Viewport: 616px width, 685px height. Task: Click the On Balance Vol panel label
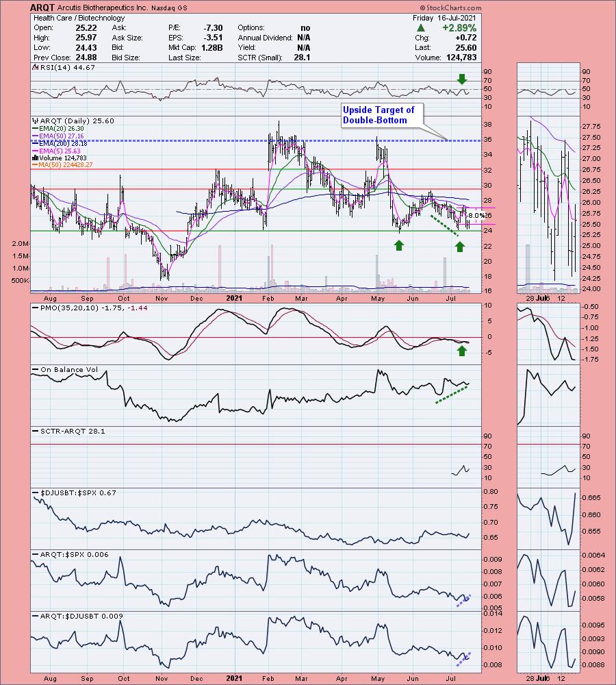pos(66,370)
